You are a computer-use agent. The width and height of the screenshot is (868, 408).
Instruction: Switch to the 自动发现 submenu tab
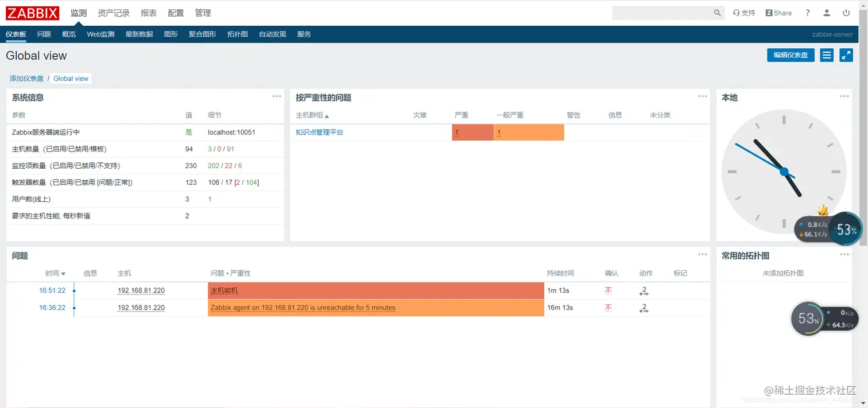(x=272, y=34)
